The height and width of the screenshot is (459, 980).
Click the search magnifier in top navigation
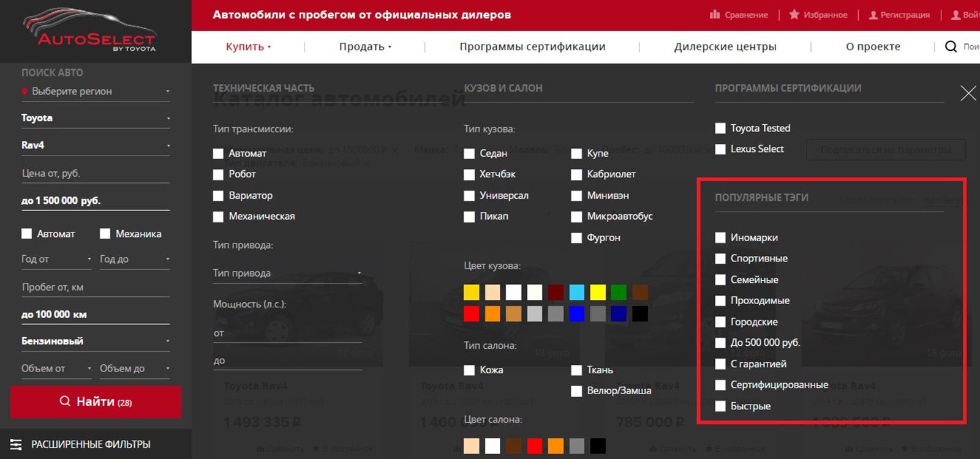(951, 47)
